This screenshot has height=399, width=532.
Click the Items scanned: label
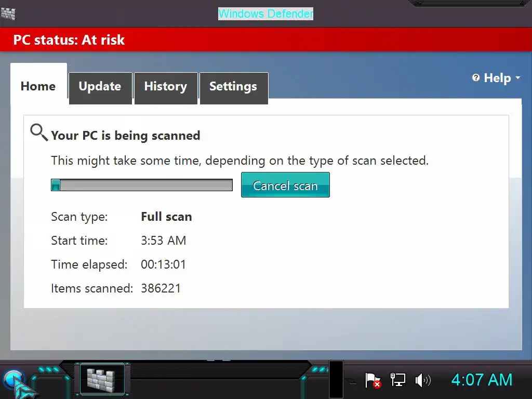tap(92, 288)
